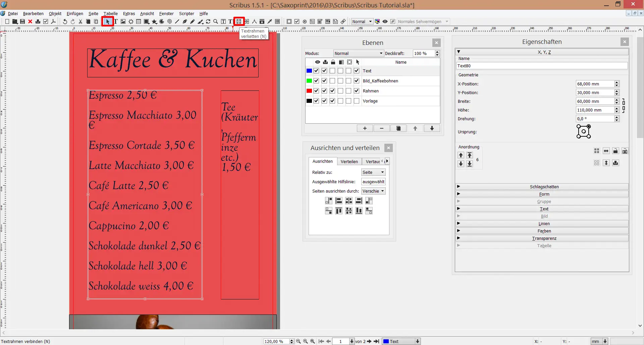Screen dimensions: 644x345
Task: Open the Measurements tool
Action: coord(255,21)
